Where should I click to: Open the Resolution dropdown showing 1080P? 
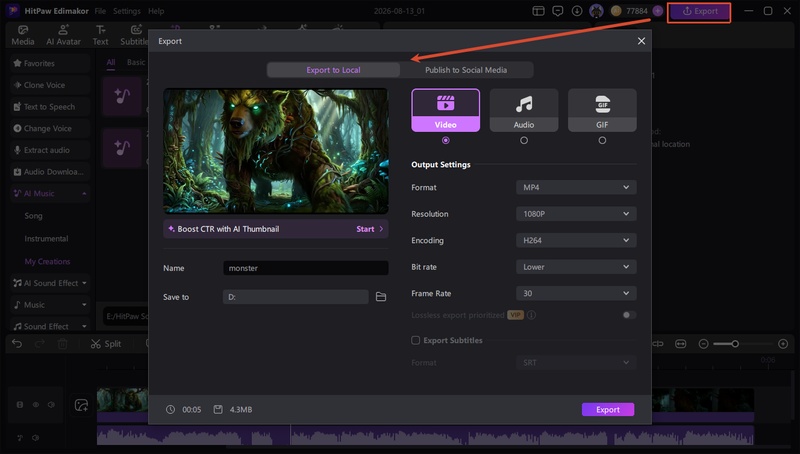(x=576, y=214)
